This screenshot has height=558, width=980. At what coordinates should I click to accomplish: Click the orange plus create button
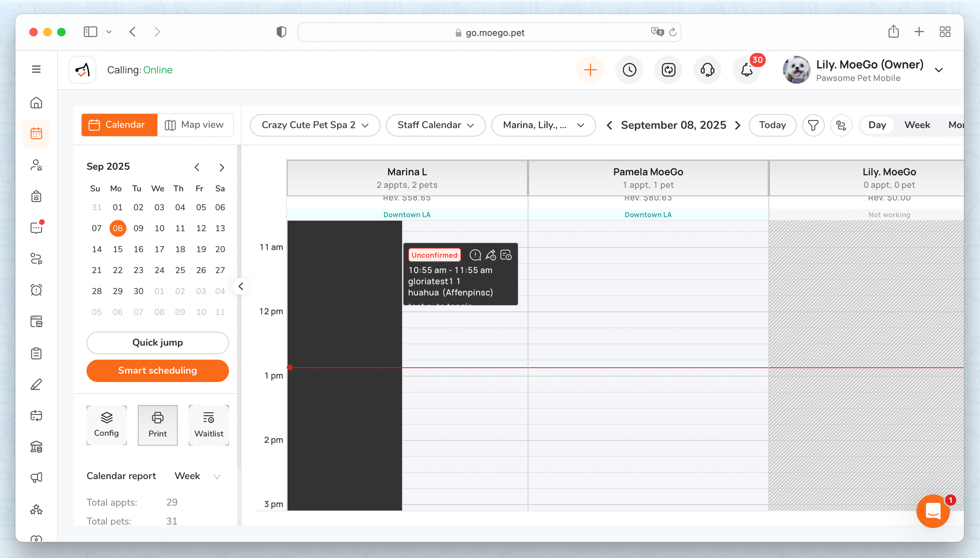coord(590,70)
